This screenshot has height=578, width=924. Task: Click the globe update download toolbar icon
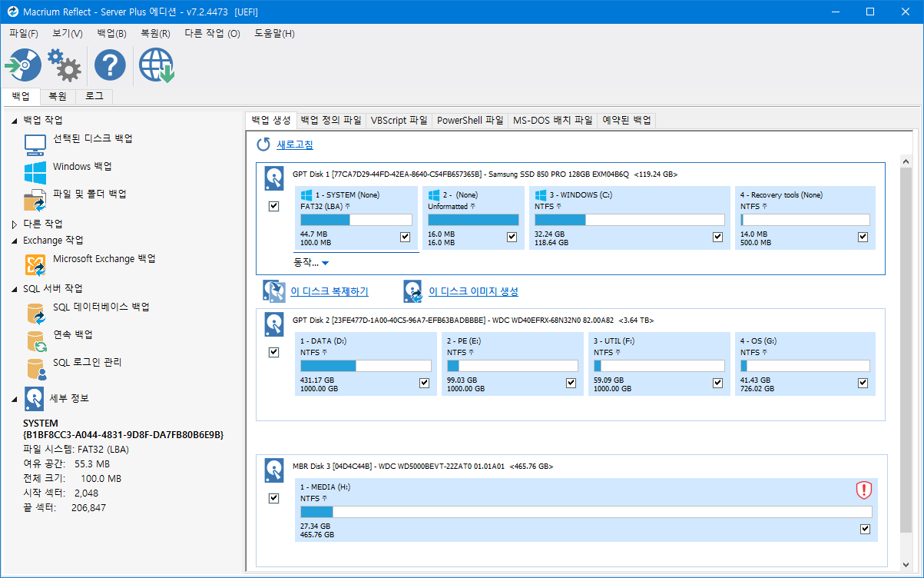point(156,65)
